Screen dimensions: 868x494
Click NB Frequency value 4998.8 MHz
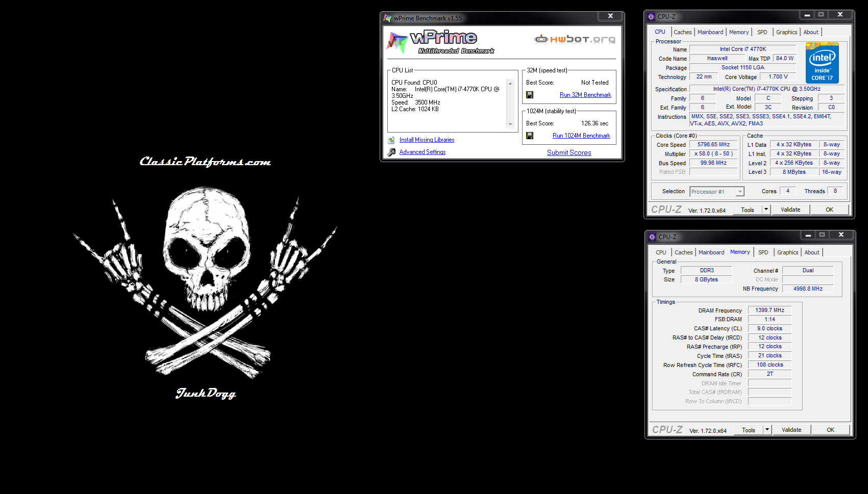[x=808, y=289]
